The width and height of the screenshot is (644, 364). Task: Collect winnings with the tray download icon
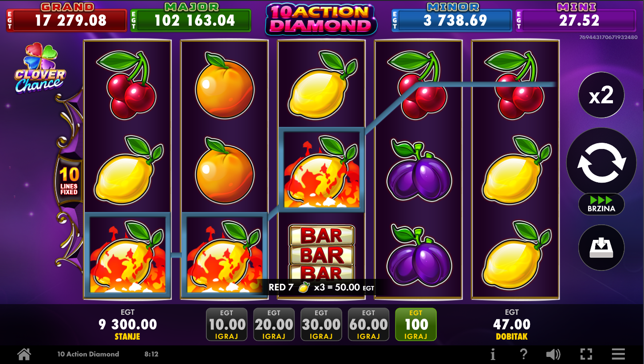(601, 248)
